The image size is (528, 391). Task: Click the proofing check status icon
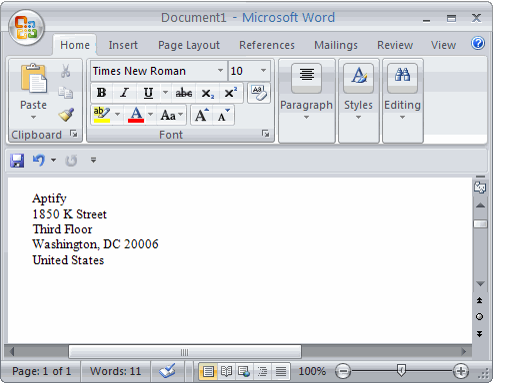[167, 371]
